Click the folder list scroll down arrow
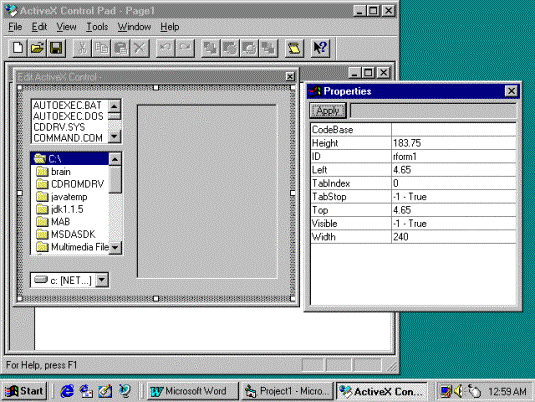Viewport: 535px width, 402px height. pyautogui.click(x=115, y=247)
